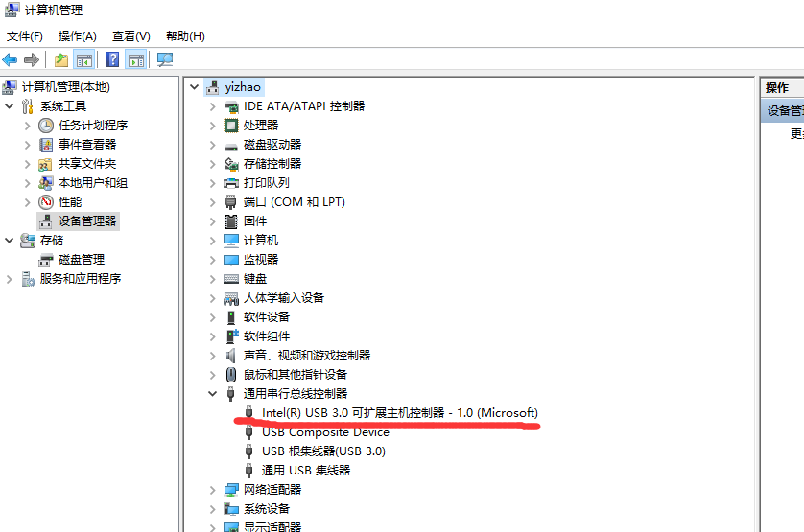804x532 pixels.
Task: Click the 鼠标和其他指针设备 mouse icon
Action: point(231,375)
